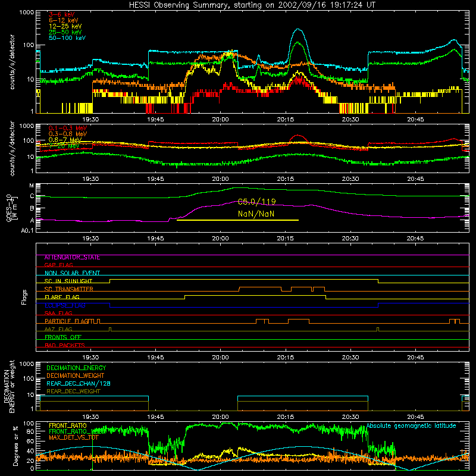The height and width of the screenshot is (476, 476).
Task: Select the SC_IN_SUNLIGHT flag label
Action: click(68, 281)
